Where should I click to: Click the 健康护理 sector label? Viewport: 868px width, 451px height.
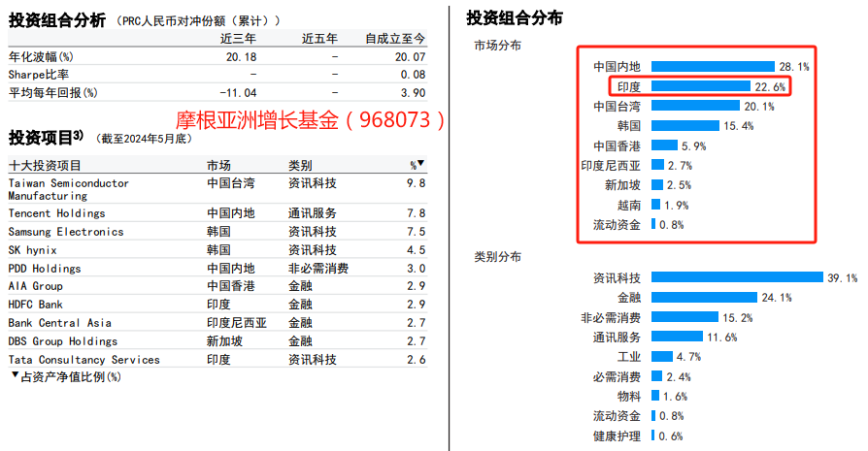click(x=617, y=436)
